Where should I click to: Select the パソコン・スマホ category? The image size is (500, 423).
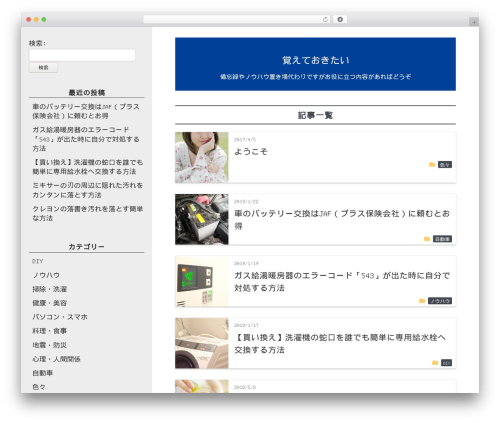point(60,317)
